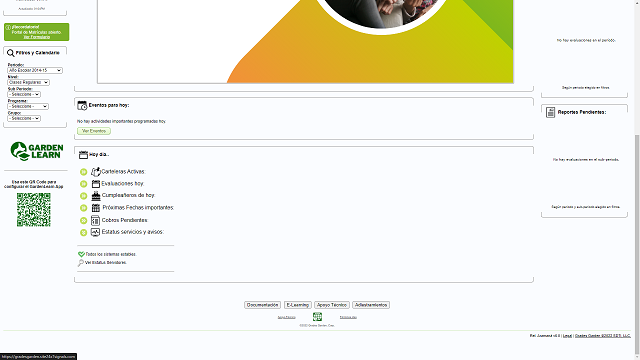Click the Garden Learn QR code
Screen dimensions: 640x360
pos(33,210)
